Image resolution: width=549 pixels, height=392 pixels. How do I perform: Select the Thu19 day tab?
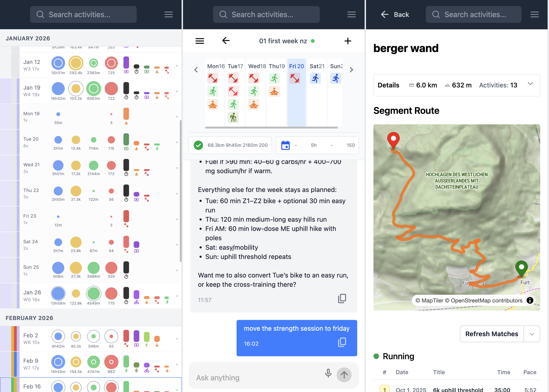click(277, 66)
